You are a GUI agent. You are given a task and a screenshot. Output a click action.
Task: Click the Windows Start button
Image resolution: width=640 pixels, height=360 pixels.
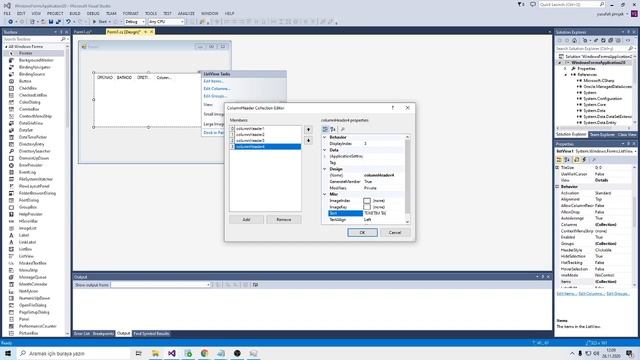(8, 353)
